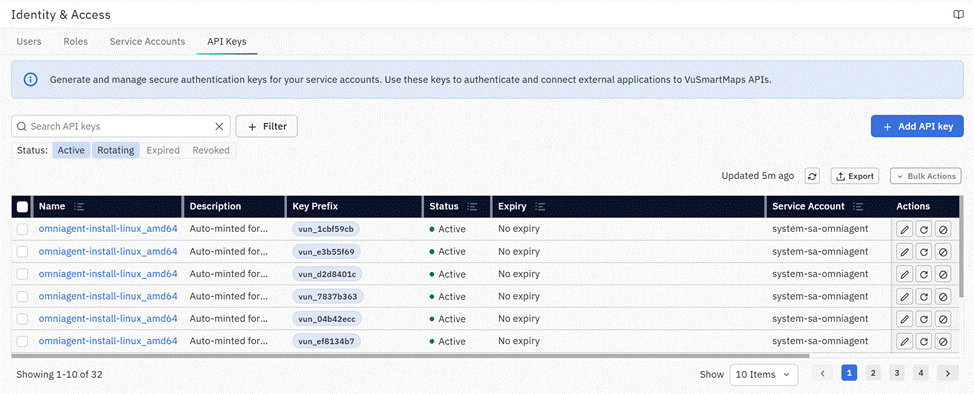Select the row checkbox for vun_d2d8401c

[22, 274]
